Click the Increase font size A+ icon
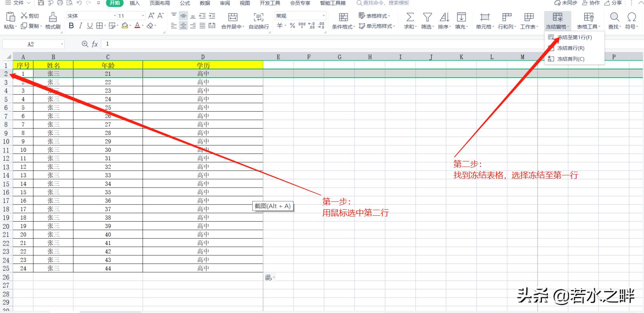The height and width of the screenshot is (313, 644). (151, 16)
